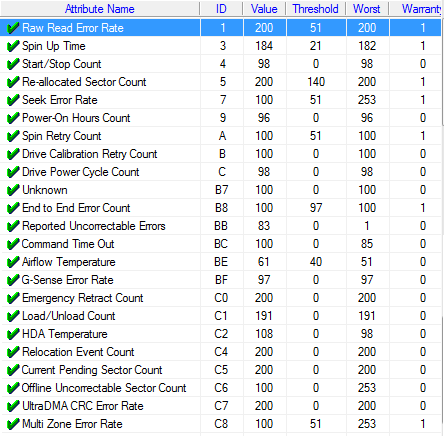Select the End to End Error Count name
This screenshot has width=444, height=438.
[x=76, y=208]
